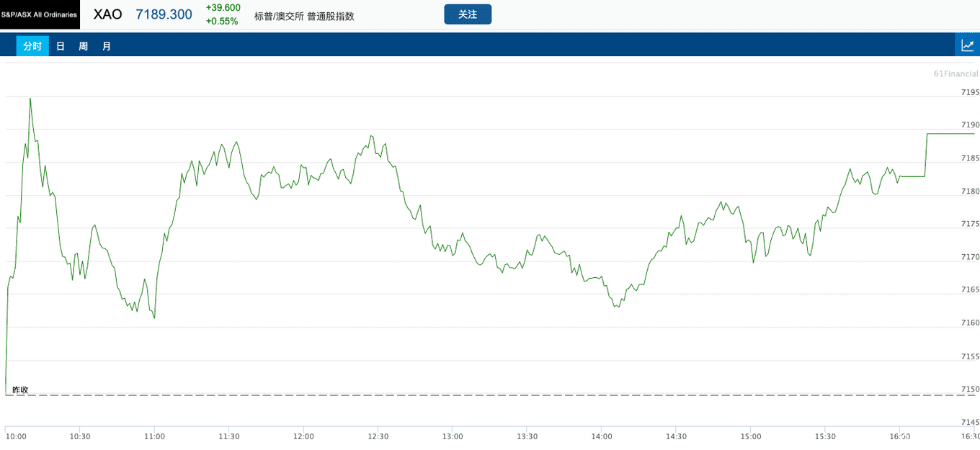Click the 7185 price axis label
This screenshot has height=450, width=980.
[x=970, y=158]
